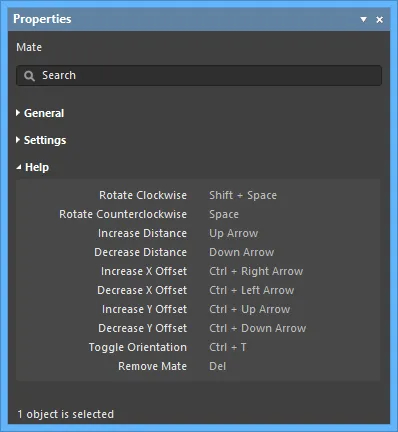Select the Increase Y Offset entry

pos(144,309)
